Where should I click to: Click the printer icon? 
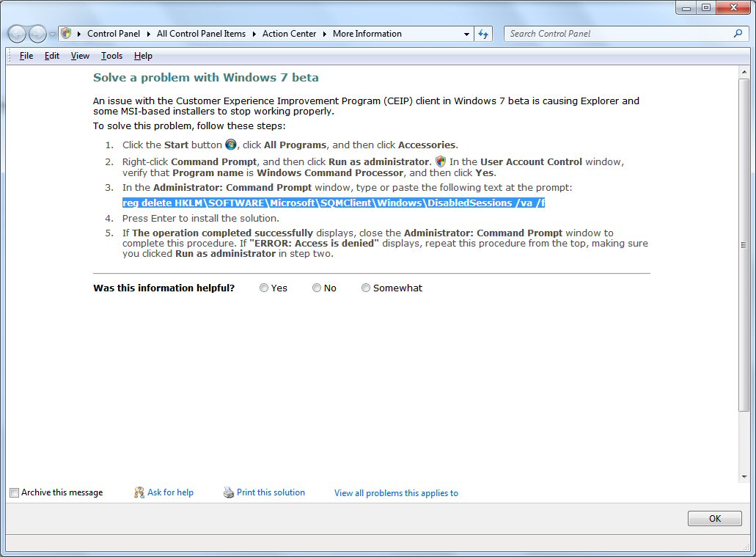229,492
